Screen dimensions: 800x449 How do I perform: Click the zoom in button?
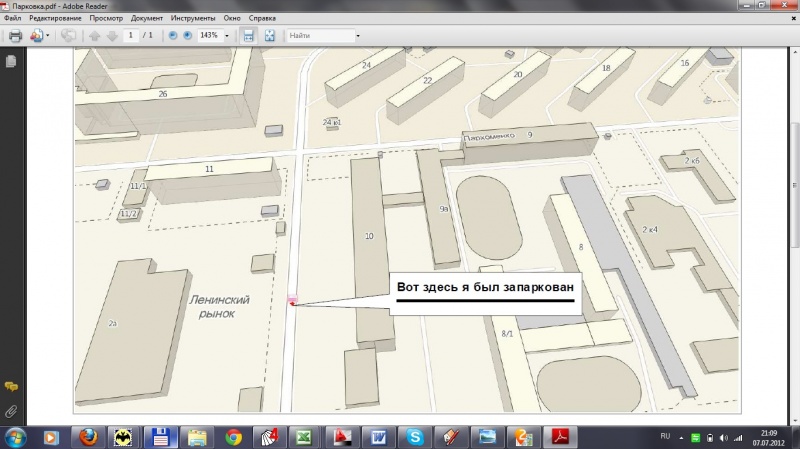click(x=188, y=36)
